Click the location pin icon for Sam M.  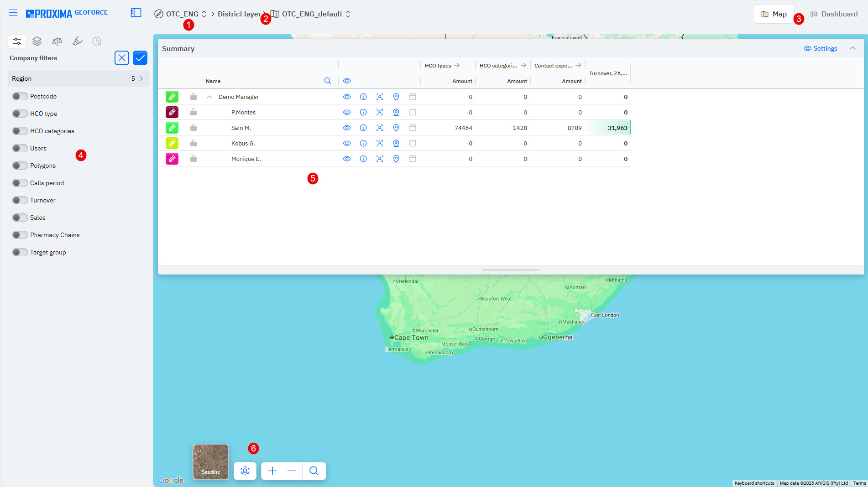tap(396, 128)
